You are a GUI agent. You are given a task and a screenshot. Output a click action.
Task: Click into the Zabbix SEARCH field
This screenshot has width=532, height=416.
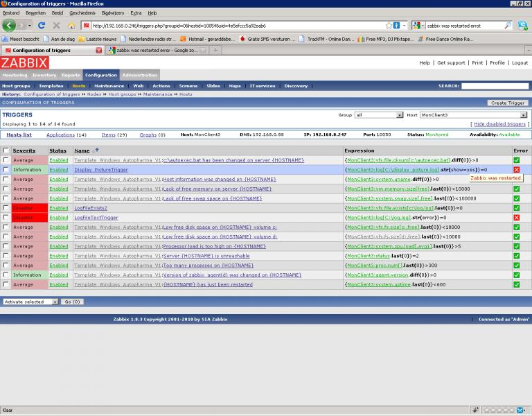click(x=495, y=86)
